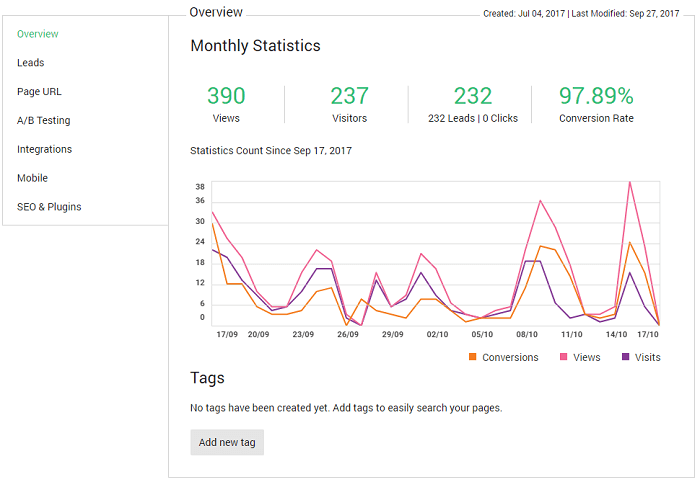Toggle the orange Conversions legend swatch
This screenshot has height=482, width=700.
[x=472, y=357]
